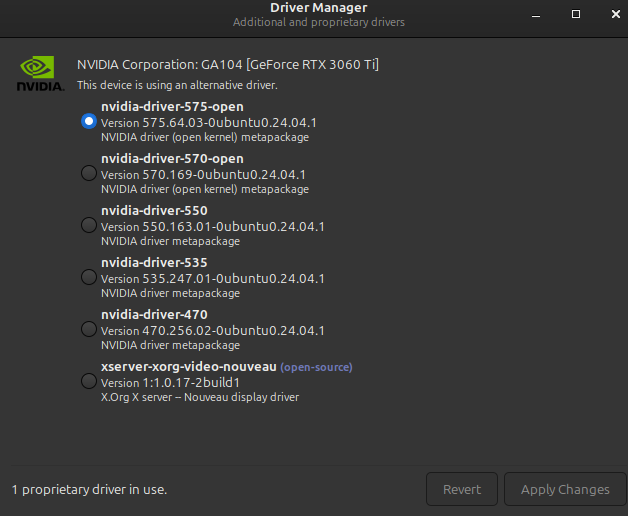
Task: Close the Driver Manager window
Action: [616, 14]
